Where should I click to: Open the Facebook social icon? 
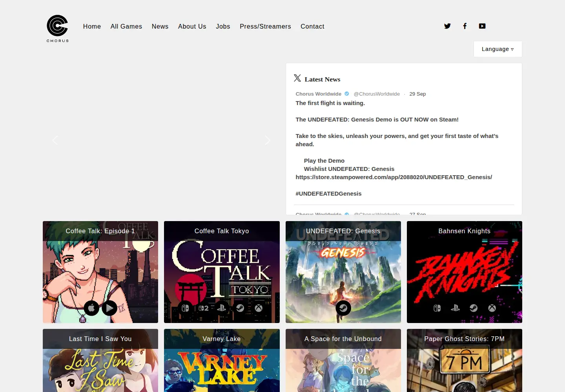pos(465,26)
